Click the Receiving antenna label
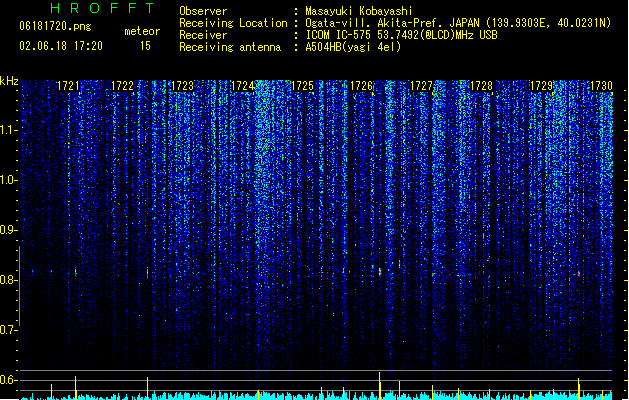Image resolution: width=629 pixels, height=400 pixels. coord(230,47)
